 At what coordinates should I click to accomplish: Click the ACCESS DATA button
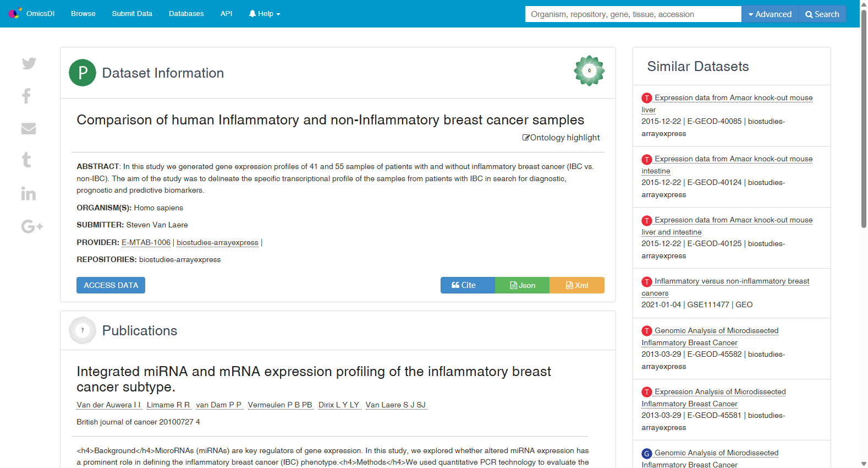[111, 285]
